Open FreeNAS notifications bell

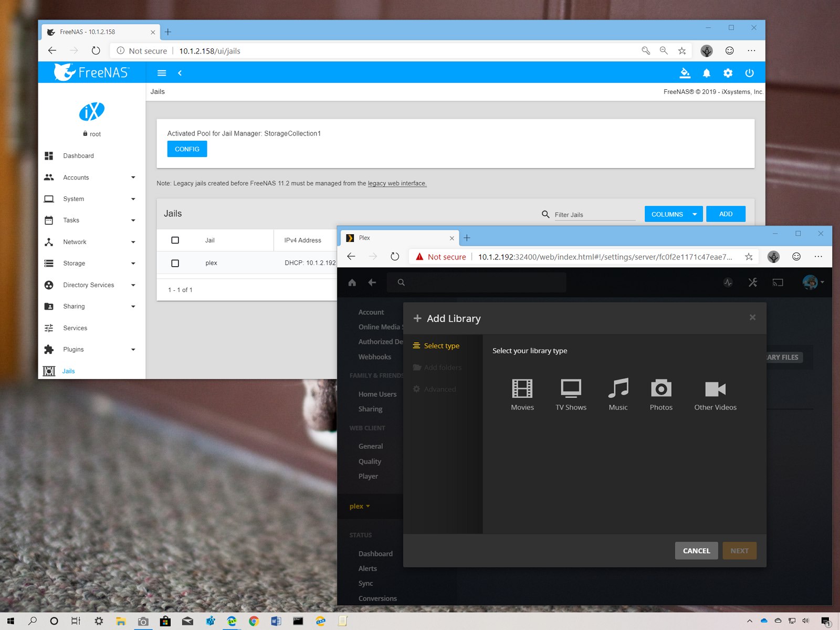(707, 73)
